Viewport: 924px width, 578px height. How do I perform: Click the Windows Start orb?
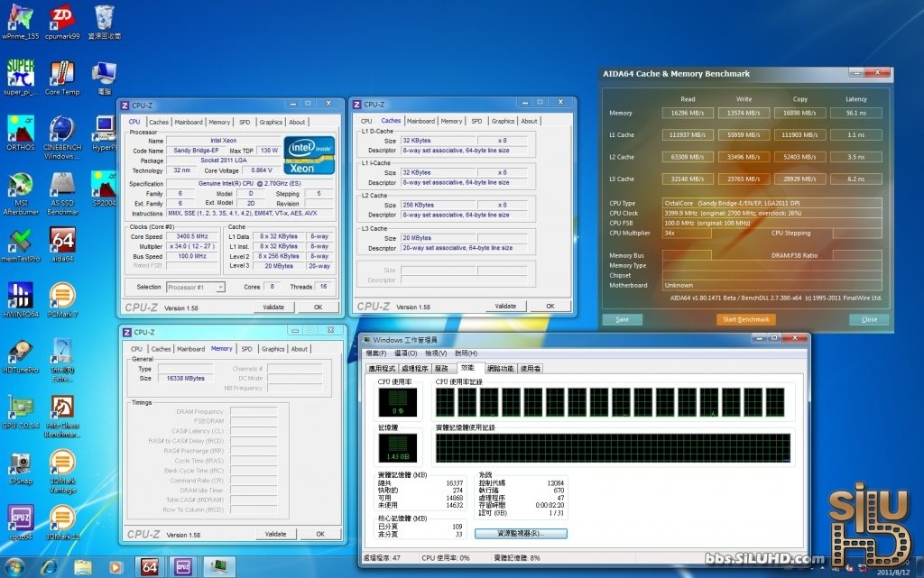[x=15, y=566]
